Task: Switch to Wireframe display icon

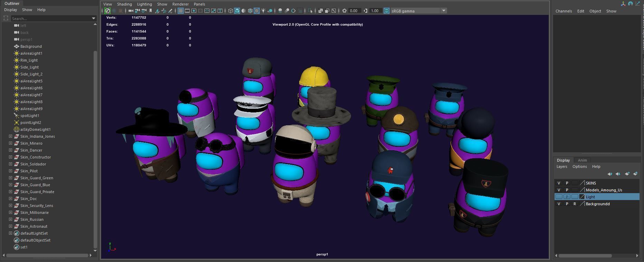Action: 230,11
